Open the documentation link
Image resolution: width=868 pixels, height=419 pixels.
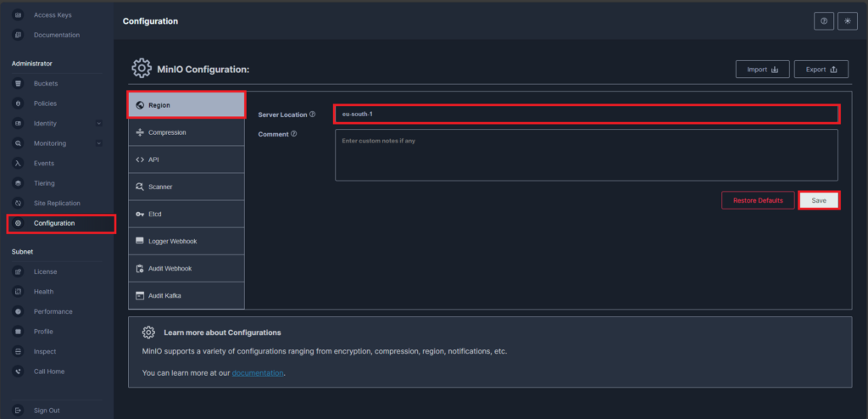click(x=258, y=373)
